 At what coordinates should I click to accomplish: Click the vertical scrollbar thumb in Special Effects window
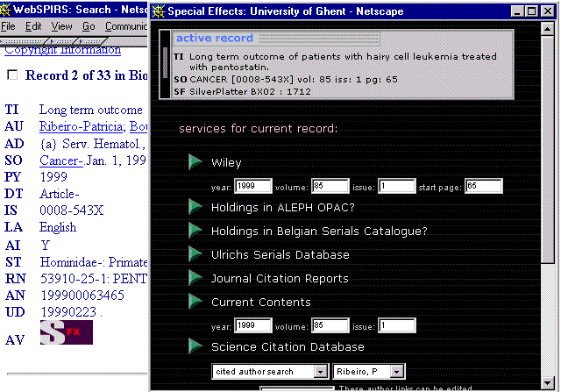coord(547,148)
